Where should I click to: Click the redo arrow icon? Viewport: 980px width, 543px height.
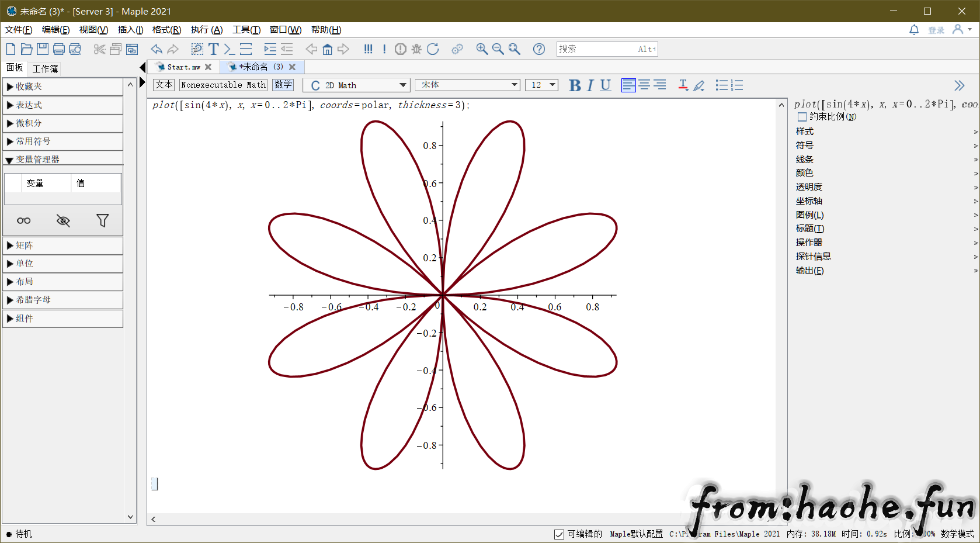173,49
